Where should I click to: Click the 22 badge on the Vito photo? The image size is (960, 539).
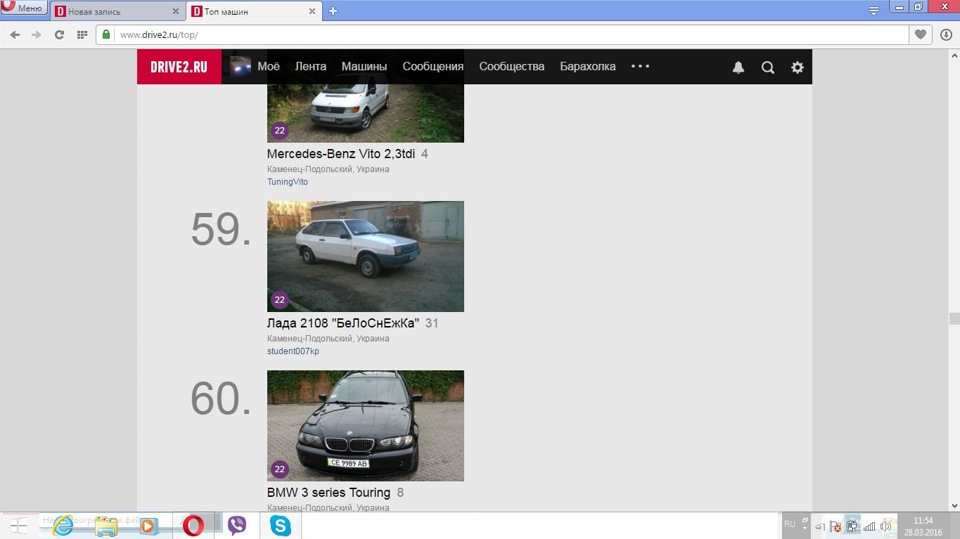280,130
